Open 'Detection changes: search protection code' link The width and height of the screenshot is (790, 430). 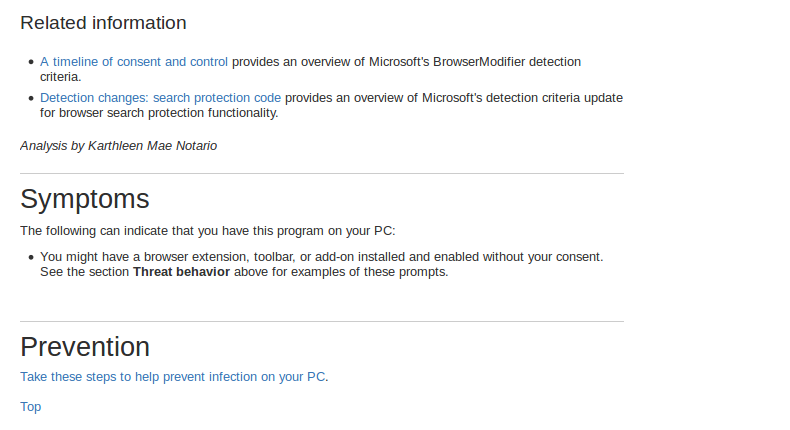click(x=160, y=97)
